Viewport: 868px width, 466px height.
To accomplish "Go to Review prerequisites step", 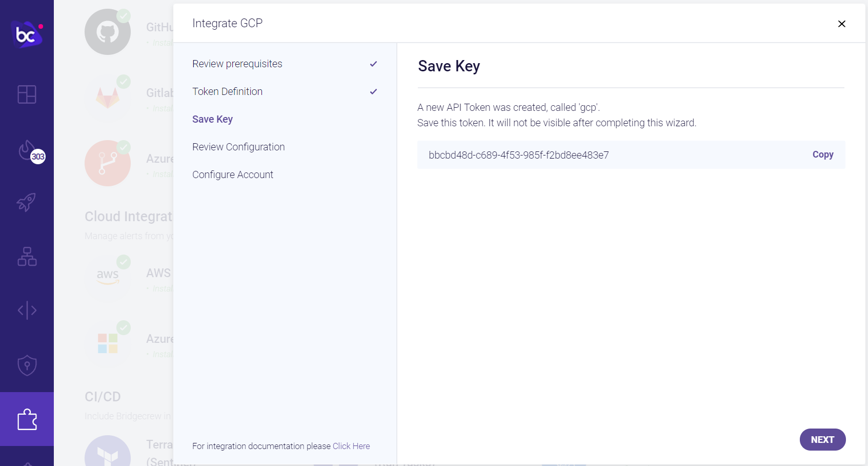I will click(x=237, y=64).
